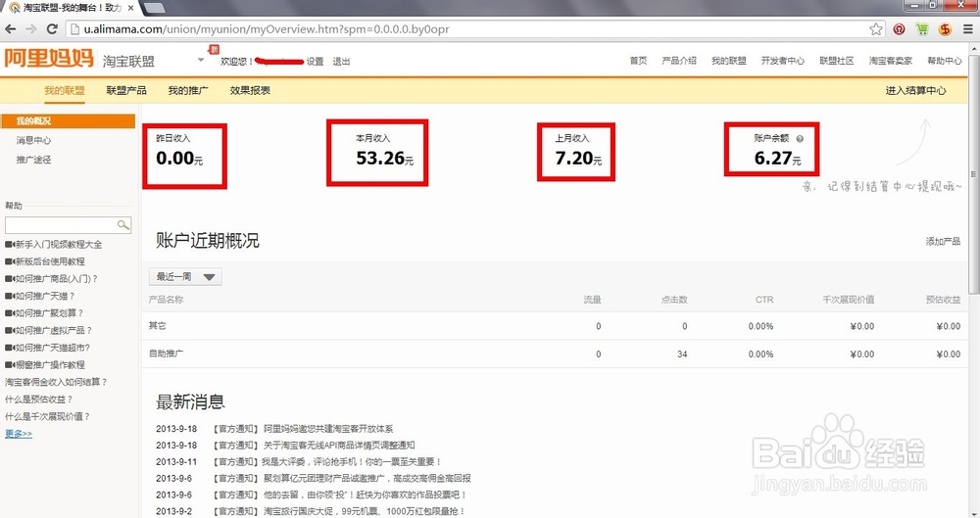Click 上月收入 value 7.20元
Image resolution: width=980 pixels, height=518 pixels.
[578, 158]
